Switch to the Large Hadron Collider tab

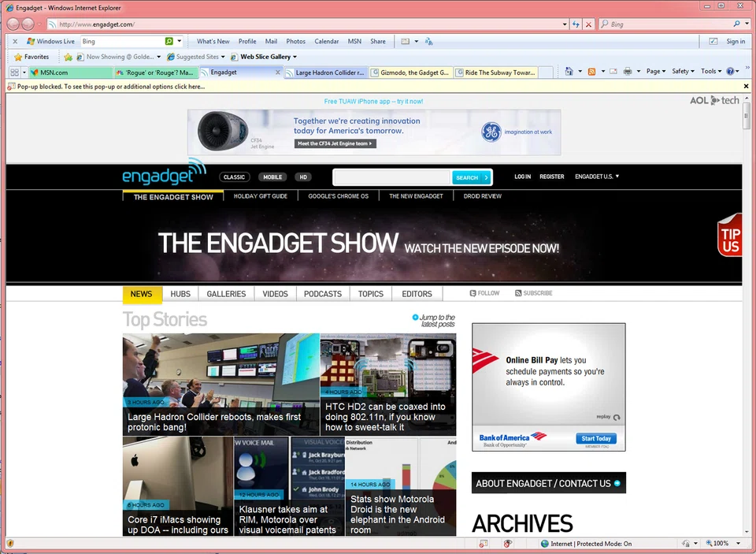coord(329,73)
